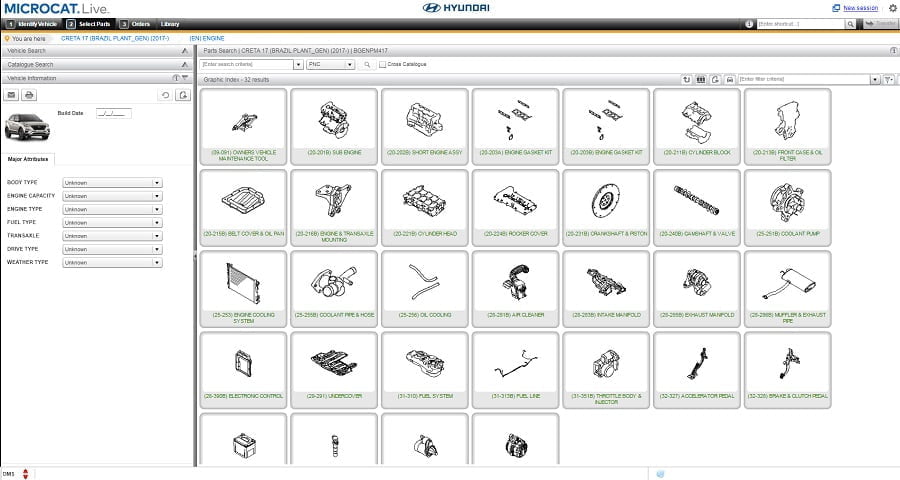Click the email icon in Vehicle Information
The height and width of the screenshot is (480, 900).
11,95
